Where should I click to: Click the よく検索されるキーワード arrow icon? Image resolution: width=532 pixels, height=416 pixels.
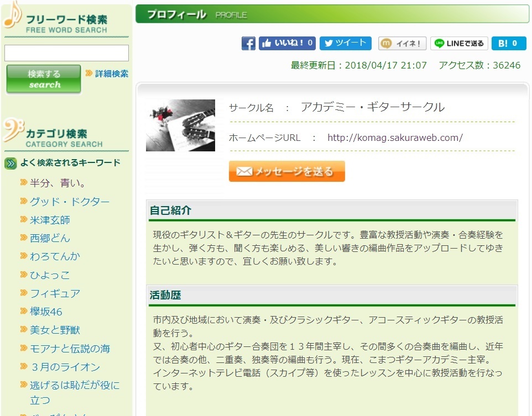pyautogui.click(x=11, y=163)
